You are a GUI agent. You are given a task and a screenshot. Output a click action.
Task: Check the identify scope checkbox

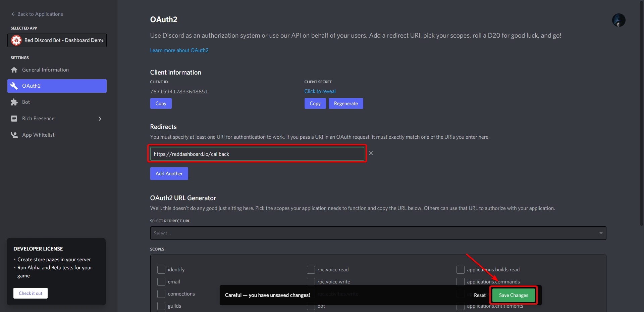tap(161, 270)
